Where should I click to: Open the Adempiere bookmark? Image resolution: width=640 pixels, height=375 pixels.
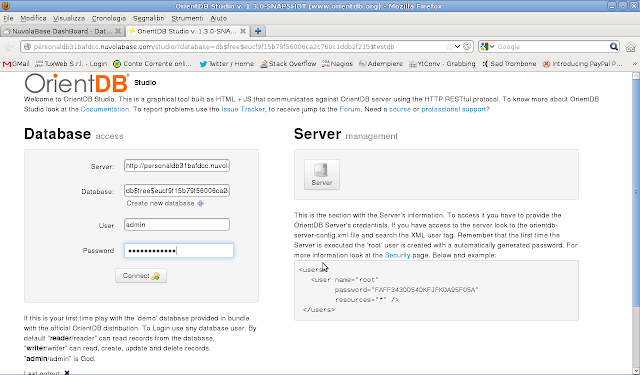381,64
